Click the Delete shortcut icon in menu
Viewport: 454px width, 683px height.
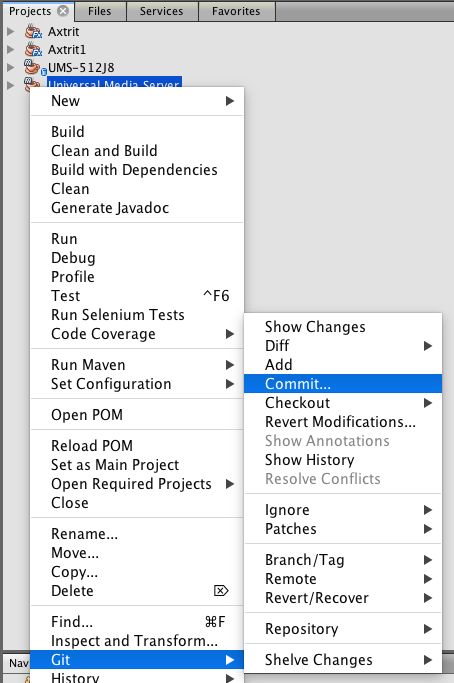coord(221,591)
